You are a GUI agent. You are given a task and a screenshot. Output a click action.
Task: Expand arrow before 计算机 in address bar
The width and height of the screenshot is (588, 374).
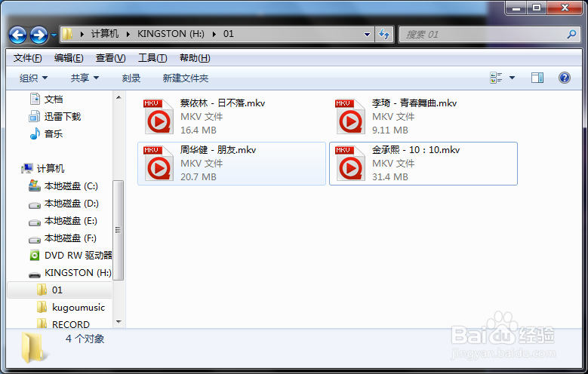coord(82,35)
